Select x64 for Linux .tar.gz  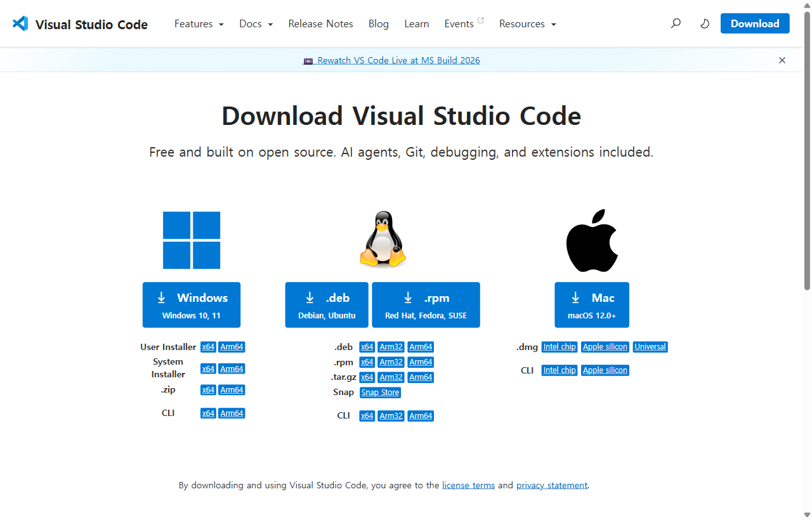[367, 377]
